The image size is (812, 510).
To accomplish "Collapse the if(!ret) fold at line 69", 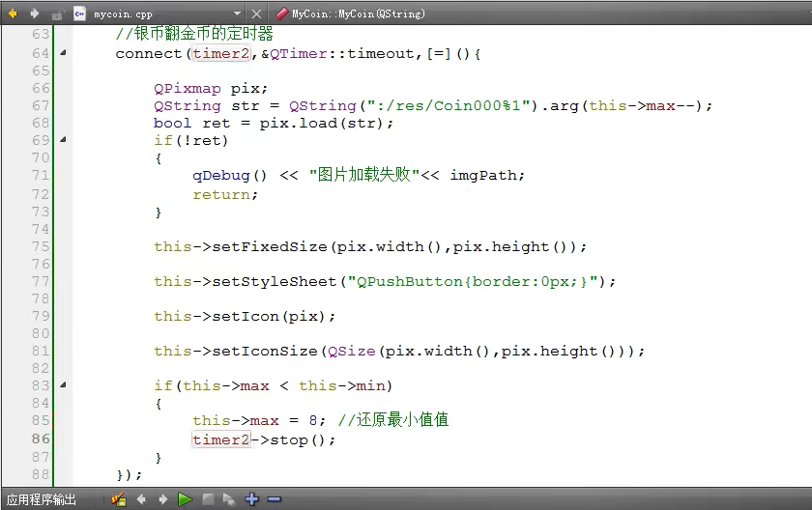I will point(63,139).
